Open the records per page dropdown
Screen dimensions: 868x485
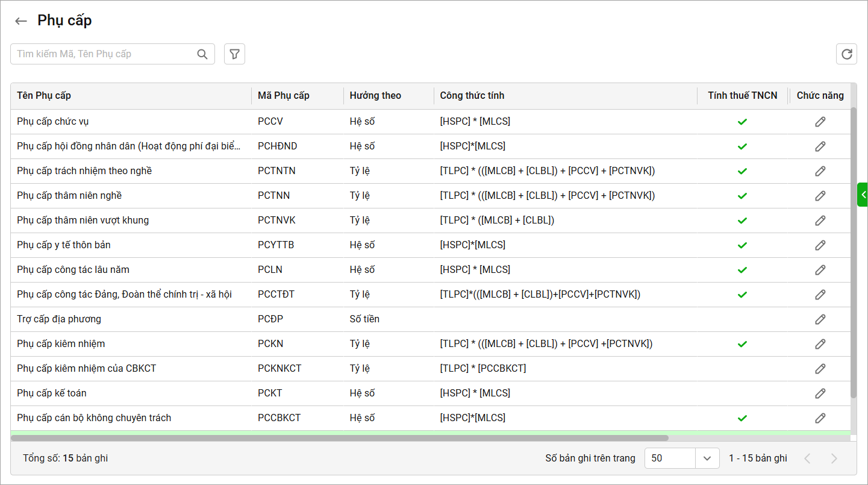(707, 458)
